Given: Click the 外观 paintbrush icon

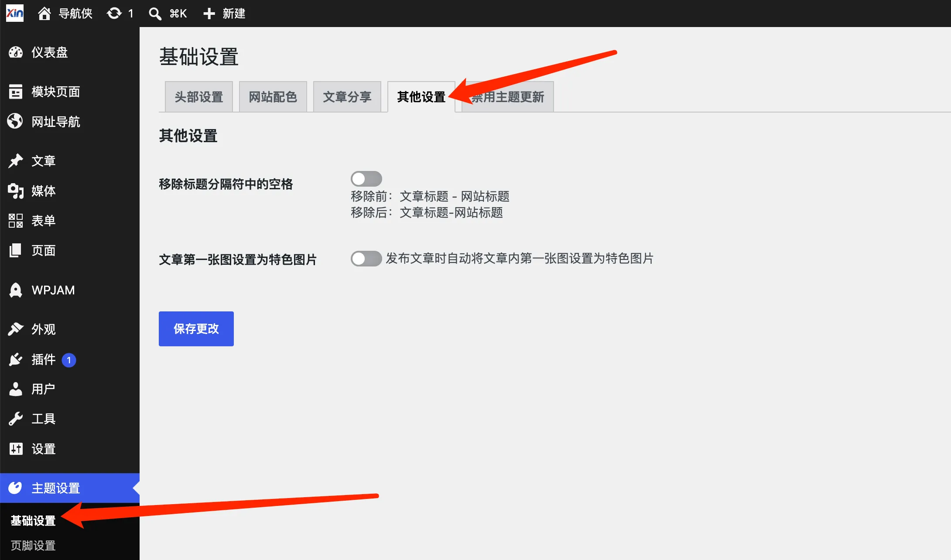Looking at the screenshot, I should [16, 329].
